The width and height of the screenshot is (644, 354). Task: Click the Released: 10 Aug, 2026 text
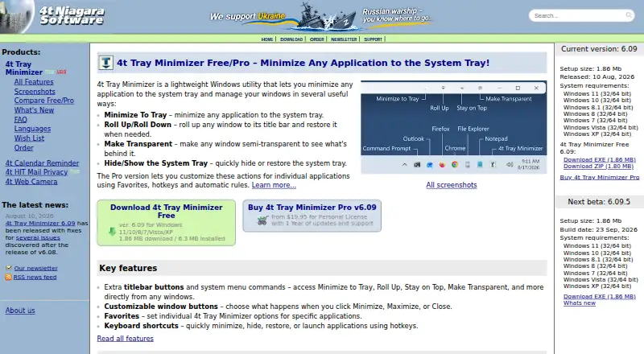[x=597, y=76]
